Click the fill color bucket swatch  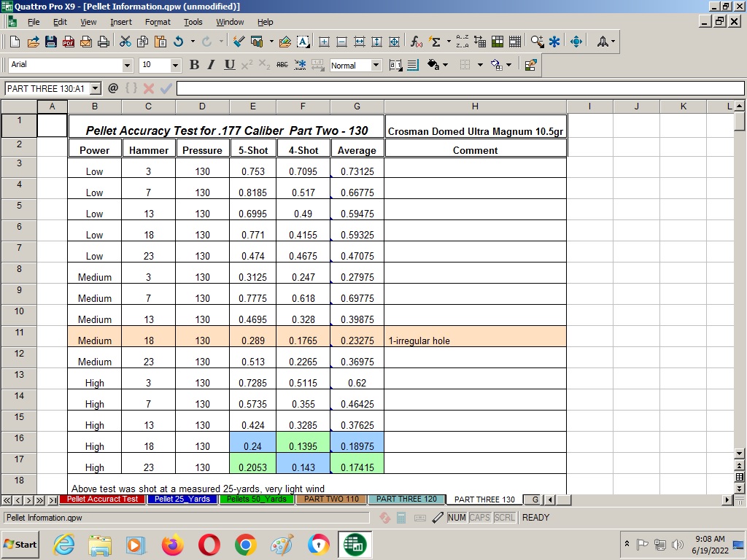coord(496,65)
